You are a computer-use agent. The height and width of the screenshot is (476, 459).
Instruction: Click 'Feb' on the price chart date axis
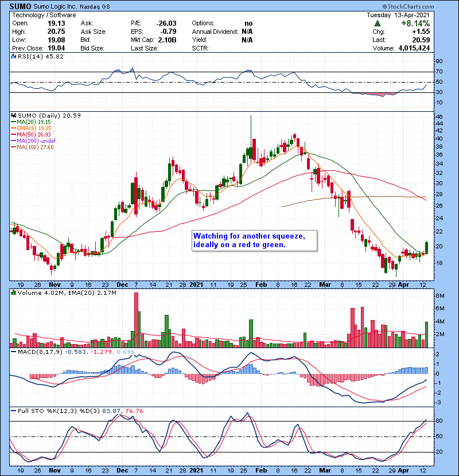261,285
